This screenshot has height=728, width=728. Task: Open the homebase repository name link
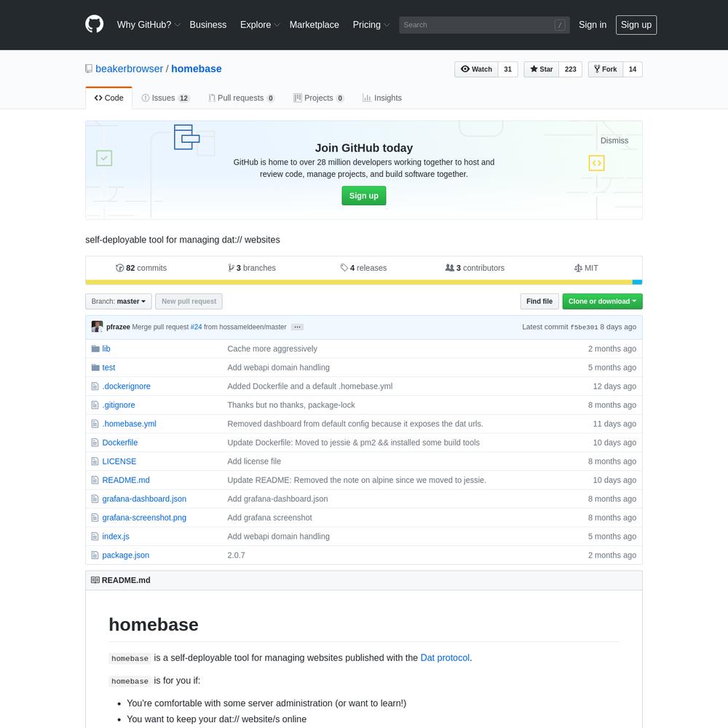[197, 68]
